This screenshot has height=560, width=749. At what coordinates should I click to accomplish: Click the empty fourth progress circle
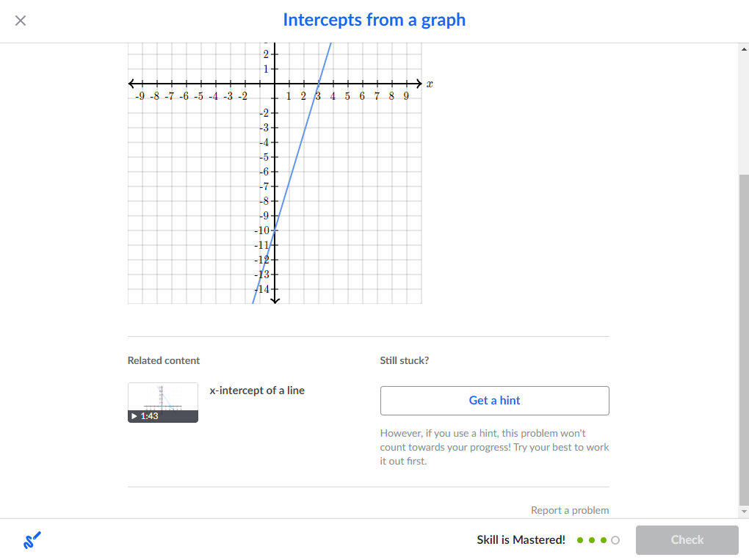tap(615, 540)
